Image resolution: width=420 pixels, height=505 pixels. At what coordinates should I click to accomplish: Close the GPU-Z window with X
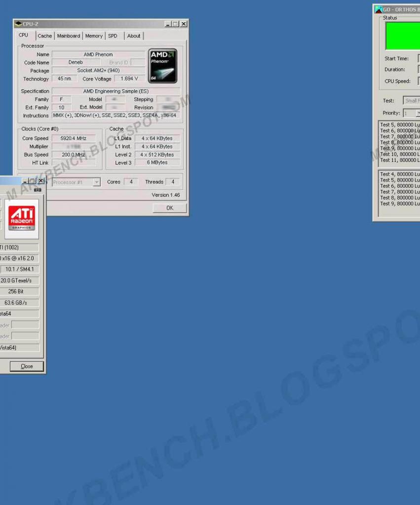[x=41, y=180]
